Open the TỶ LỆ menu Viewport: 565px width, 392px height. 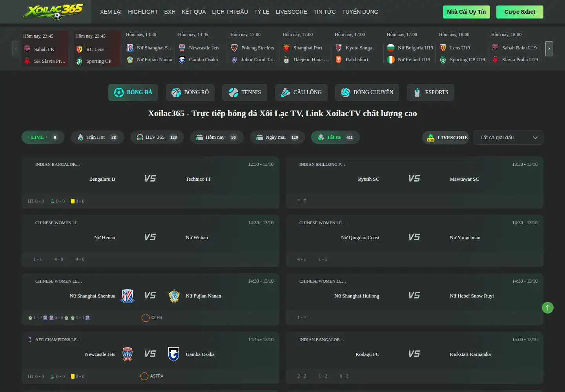(262, 12)
